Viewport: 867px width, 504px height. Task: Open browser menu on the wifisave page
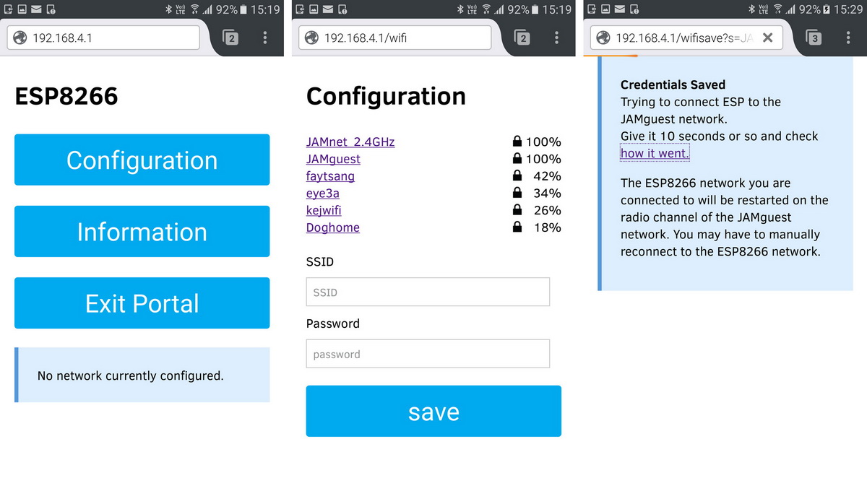(848, 38)
